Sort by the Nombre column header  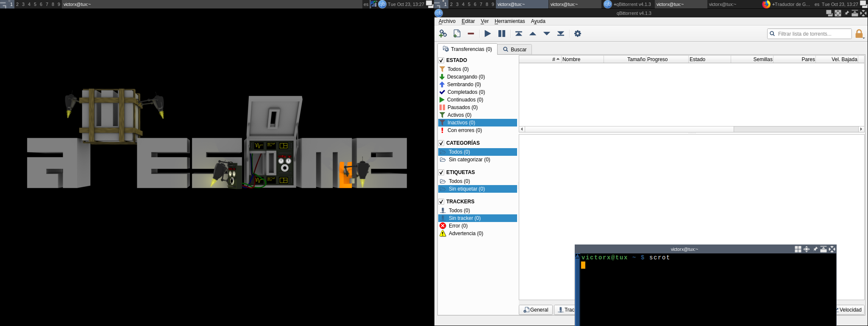click(x=583, y=59)
